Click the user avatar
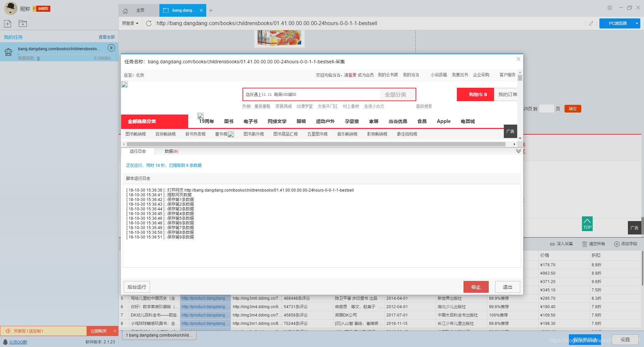The image size is (644, 347). tap(11, 8)
